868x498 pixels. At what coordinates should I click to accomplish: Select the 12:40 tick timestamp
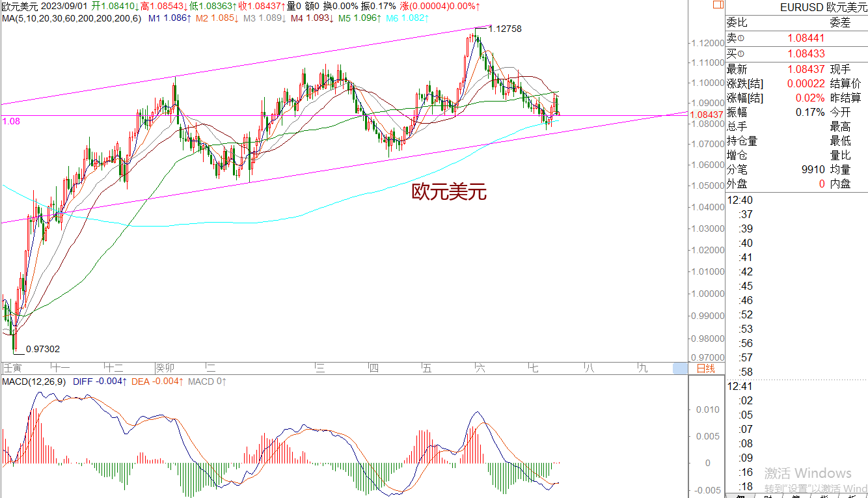coord(740,200)
